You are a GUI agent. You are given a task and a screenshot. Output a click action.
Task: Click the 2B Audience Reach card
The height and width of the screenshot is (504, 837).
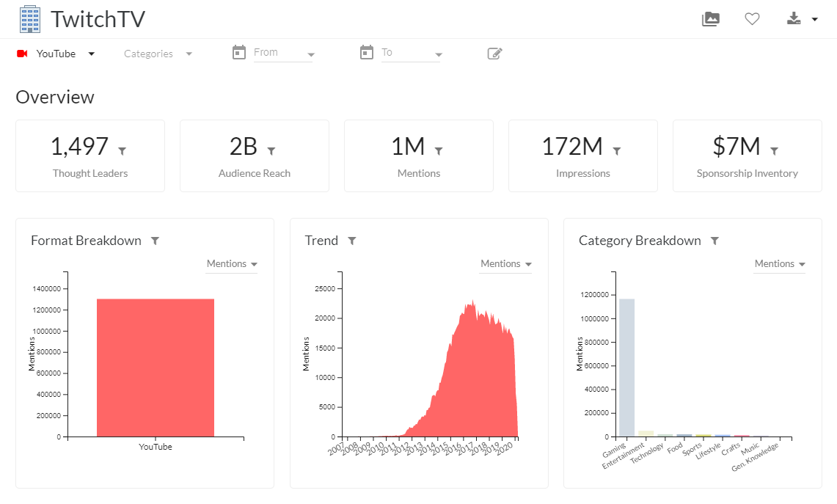click(x=255, y=156)
